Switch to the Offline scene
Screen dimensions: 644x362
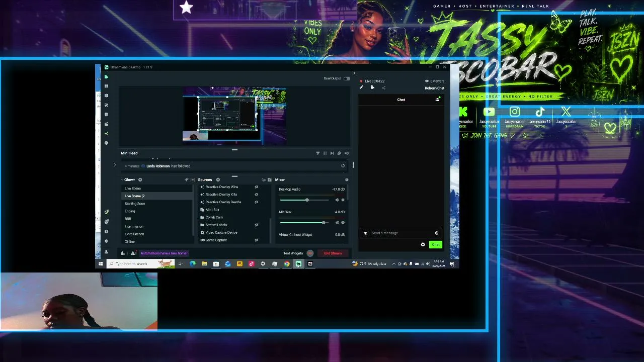tap(130, 242)
